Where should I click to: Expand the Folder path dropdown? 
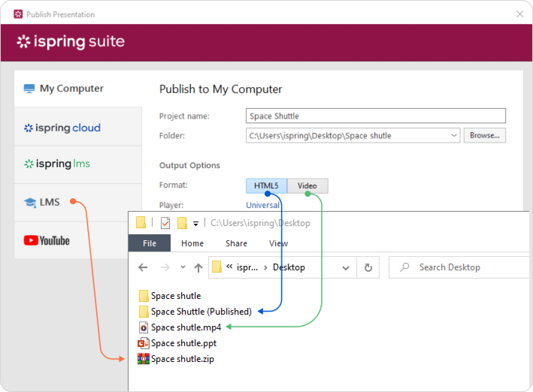coord(454,136)
